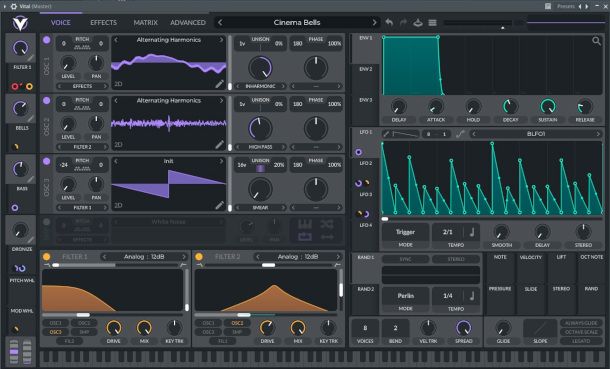Enable the LEGATO option
The height and width of the screenshot is (369, 610).
[581, 341]
